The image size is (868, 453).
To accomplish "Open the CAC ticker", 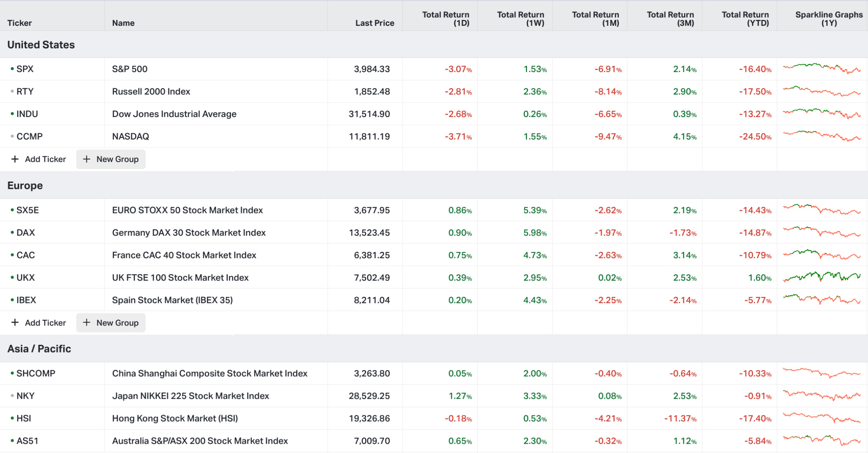I will 25,255.
